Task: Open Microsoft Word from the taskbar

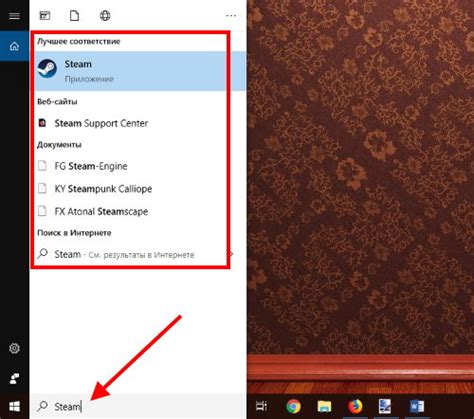Action: coord(417,406)
